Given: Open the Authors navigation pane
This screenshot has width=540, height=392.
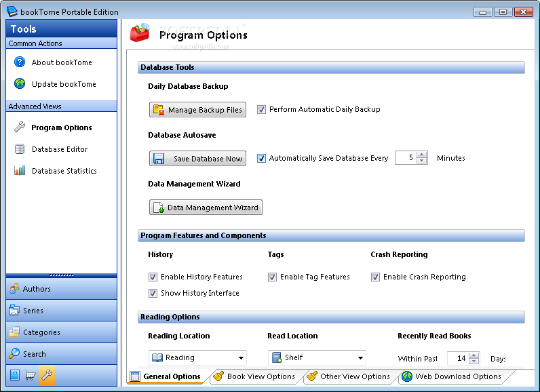Looking at the screenshot, I should [x=61, y=289].
